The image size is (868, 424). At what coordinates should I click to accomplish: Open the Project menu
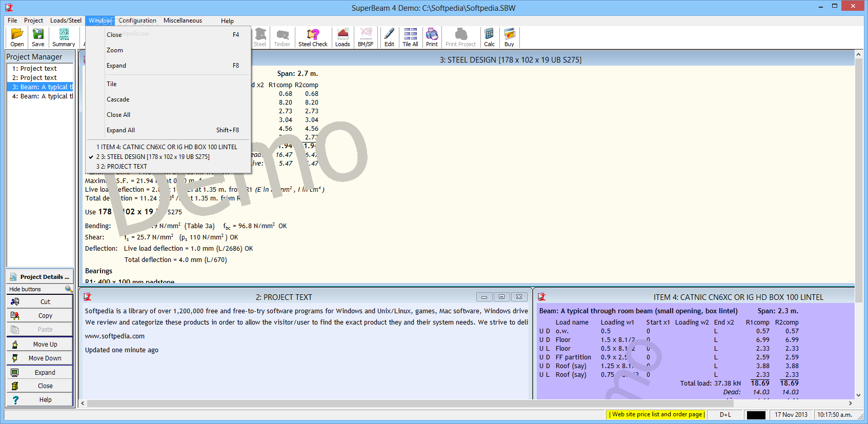point(33,21)
